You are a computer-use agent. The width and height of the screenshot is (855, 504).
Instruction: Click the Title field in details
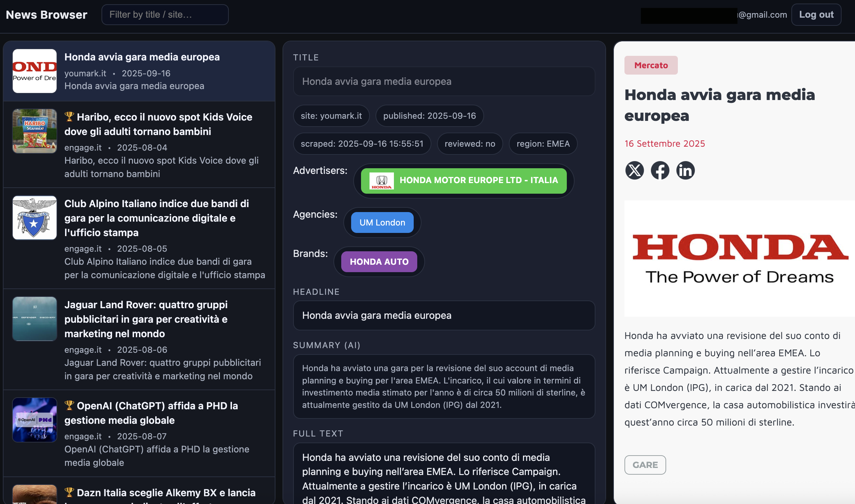tap(444, 82)
